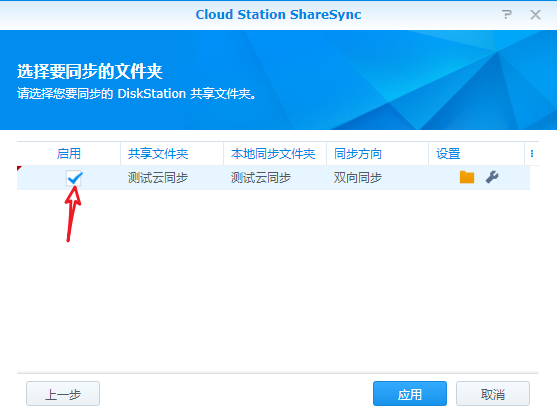Click the Cloud Station ShareSync title text
The height and width of the screenshot is (414, 557).
[278, 15]
